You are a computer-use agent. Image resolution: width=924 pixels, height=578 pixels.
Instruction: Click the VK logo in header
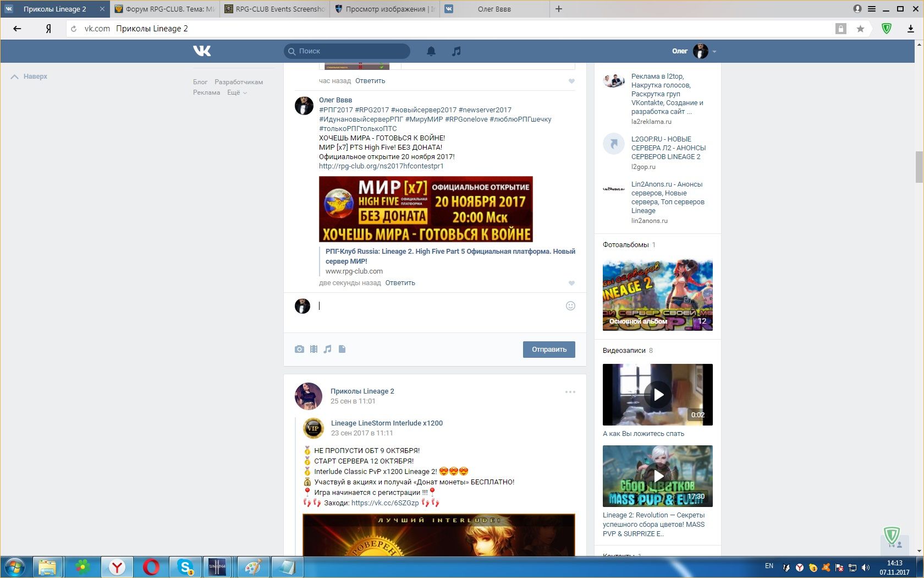tap(202, 51)
